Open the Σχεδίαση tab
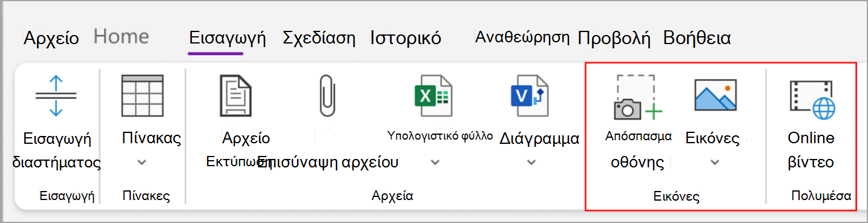Viewport: 868px width, 223px height. pos(319,39)
